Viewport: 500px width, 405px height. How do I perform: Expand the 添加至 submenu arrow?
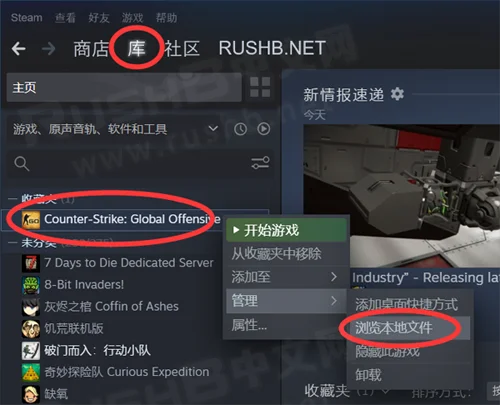click(x=334, y=277)
